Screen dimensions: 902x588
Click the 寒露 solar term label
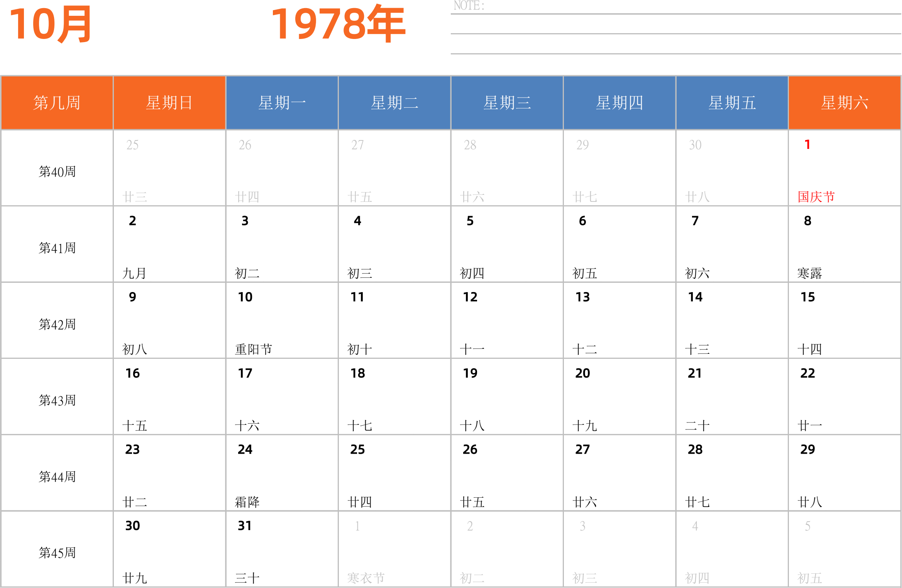click(x=810, y=273)
